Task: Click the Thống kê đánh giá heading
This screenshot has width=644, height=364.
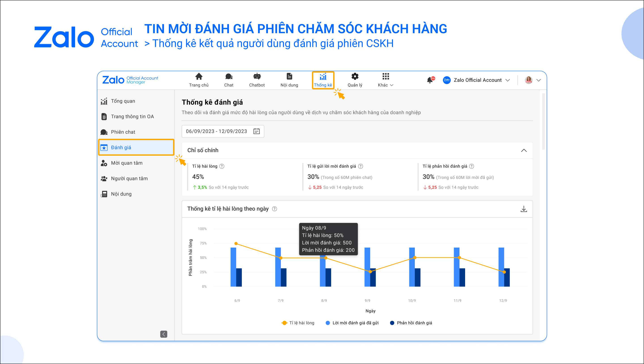Action: click(x=212, y=102)
